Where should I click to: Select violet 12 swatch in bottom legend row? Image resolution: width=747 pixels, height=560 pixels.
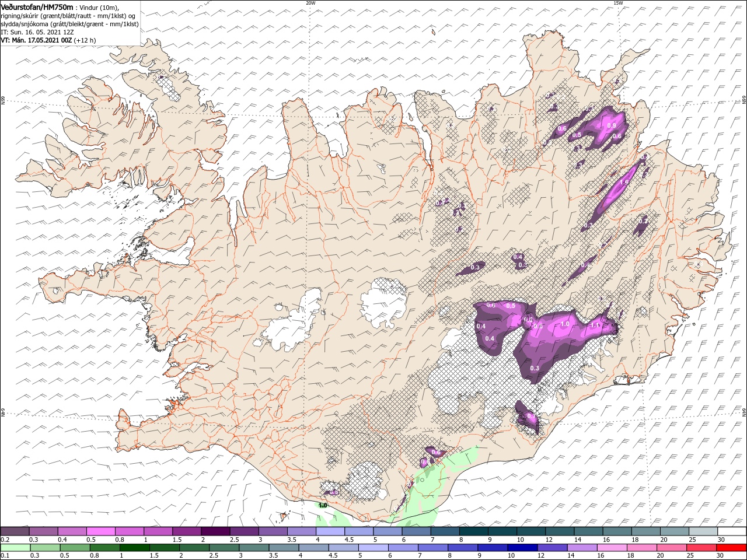click(x=551, y=548)
